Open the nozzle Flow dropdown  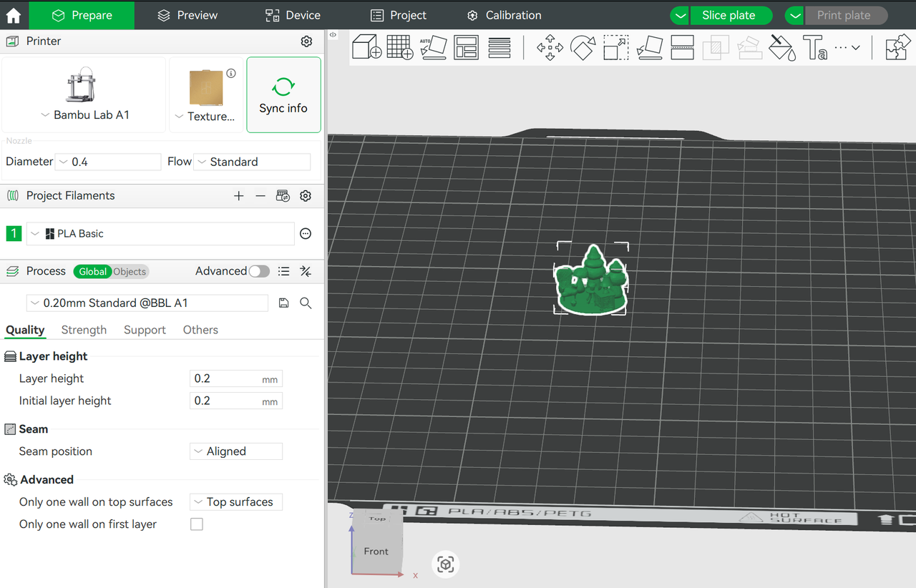(x=253, y=162)
